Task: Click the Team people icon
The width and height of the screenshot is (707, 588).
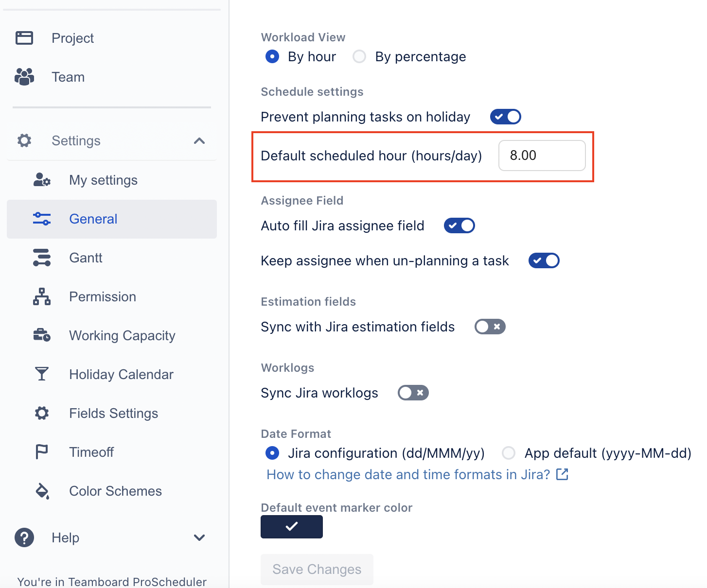Action: coord(24,77)
